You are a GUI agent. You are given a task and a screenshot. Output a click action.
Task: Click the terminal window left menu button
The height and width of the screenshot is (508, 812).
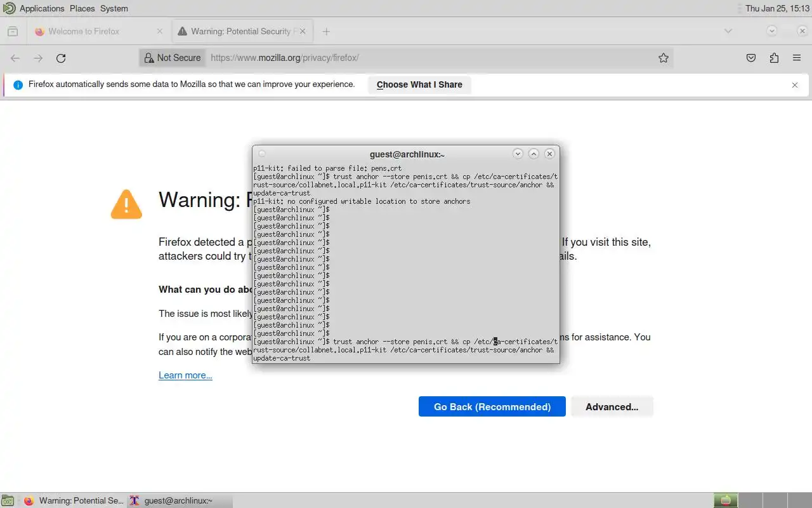pyautogui.click(x=262, y=154)
